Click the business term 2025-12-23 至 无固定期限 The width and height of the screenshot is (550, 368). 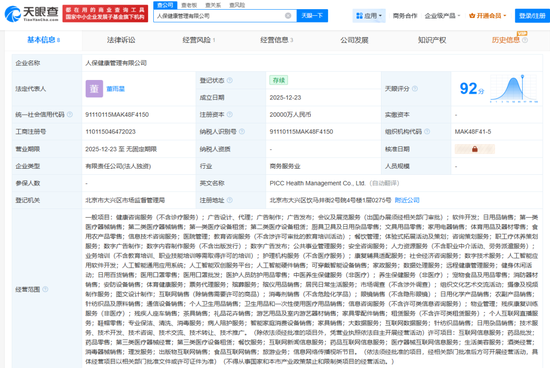coord(121,149)
